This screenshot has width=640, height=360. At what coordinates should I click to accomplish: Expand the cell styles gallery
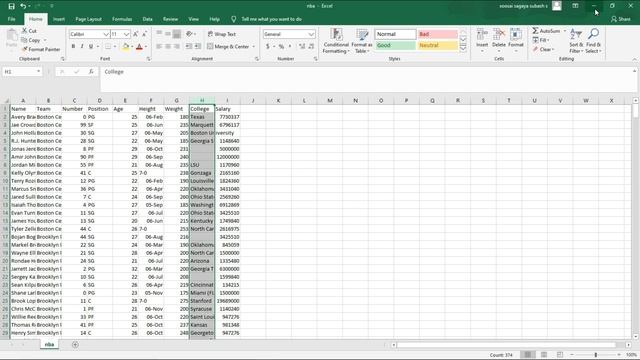coord(463,48)
